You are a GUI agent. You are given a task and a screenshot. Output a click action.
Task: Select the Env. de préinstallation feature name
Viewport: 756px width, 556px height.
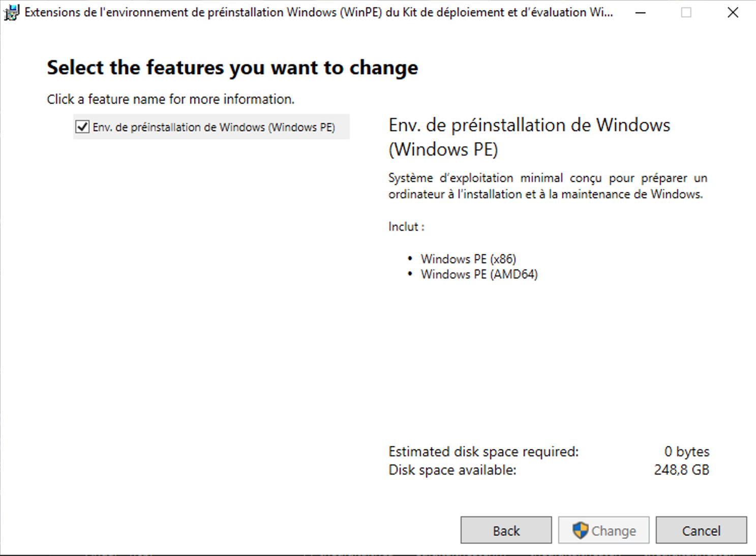click(214, 127)
